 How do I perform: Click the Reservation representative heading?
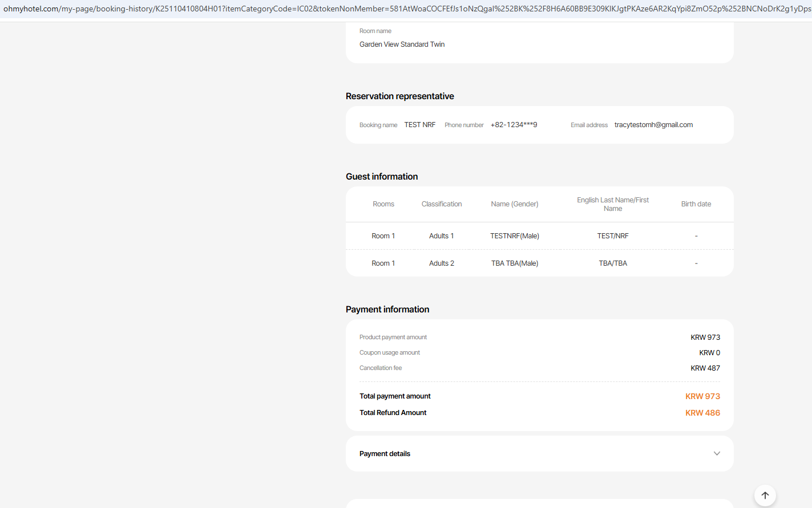399,96
